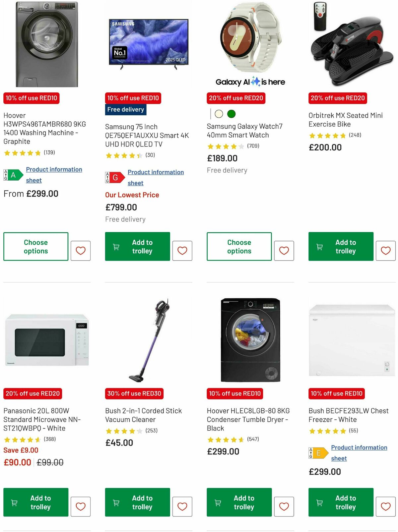The width and height of the screenshot is (398, 532).
Task: Click the heart icon for the Orbitrek exercise bike
Action: [385, 251]
